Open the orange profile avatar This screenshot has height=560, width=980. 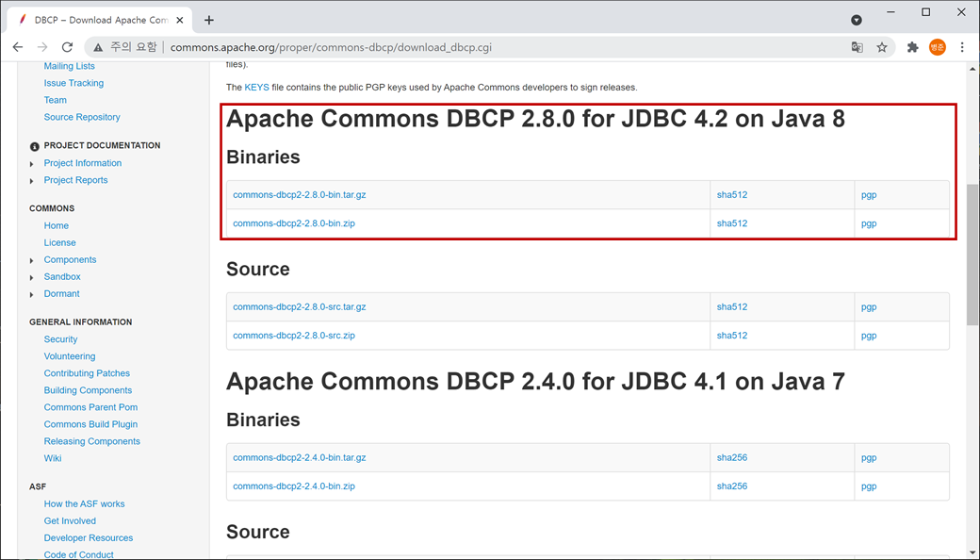tap(938, 47)
